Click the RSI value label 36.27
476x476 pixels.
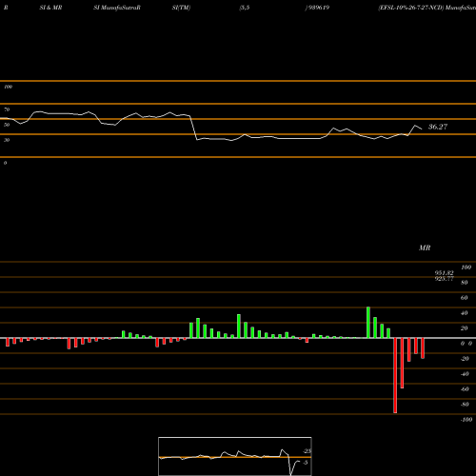click(x=438, y=127)
